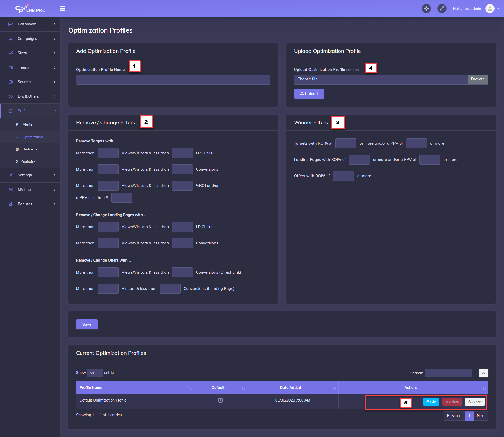
Task: Open Sources via its globe icon
Action: pyautogui.click(x=11, y=82)
